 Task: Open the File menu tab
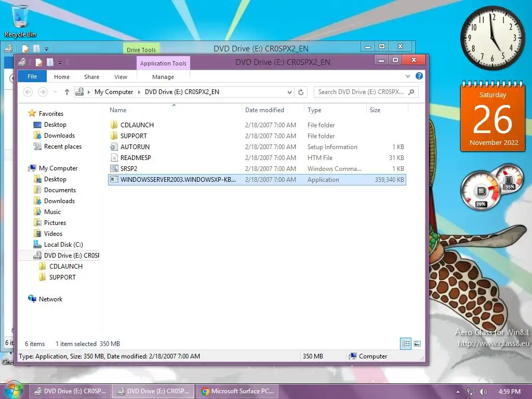click(32, 76)
